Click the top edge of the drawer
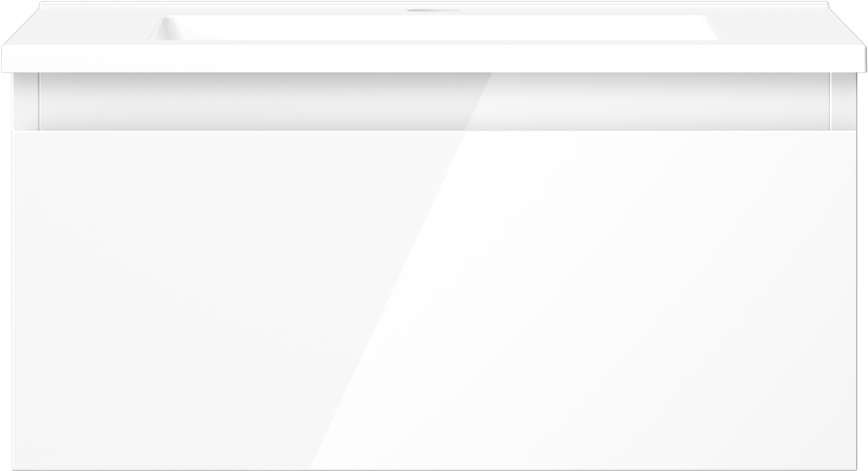Viewport: 868px width, 471px height. [x=434, y=132]
